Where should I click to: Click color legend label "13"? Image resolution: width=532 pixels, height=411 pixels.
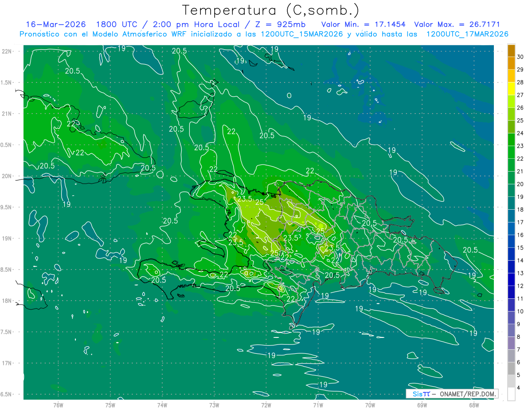click(520, 273)
